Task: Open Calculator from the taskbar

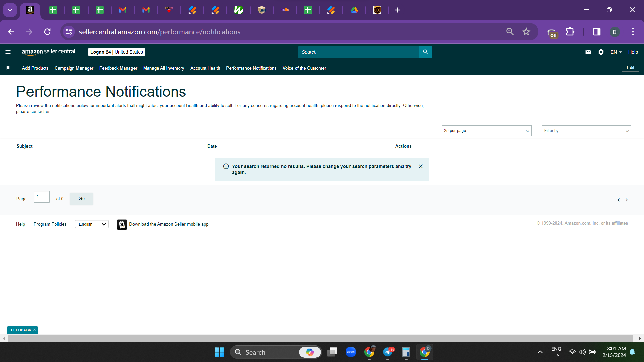Action: tap(406, 352)
